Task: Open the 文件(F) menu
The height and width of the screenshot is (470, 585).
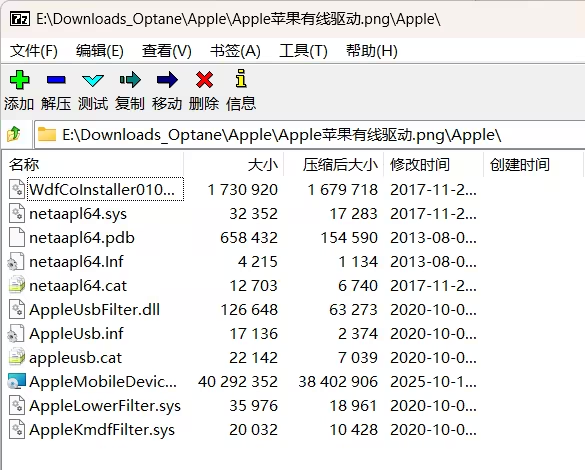Action: 34,51
